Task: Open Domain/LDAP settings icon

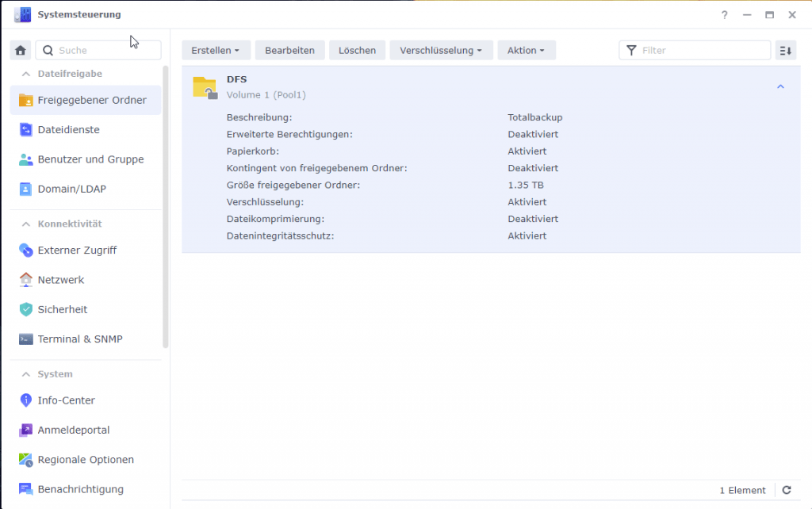Action: click(x=27, y=189)
